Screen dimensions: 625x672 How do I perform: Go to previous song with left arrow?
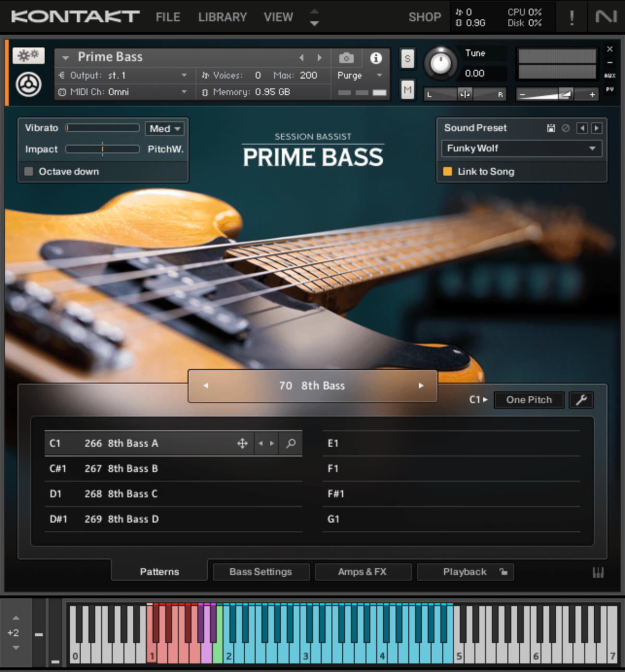click(206, 386)
